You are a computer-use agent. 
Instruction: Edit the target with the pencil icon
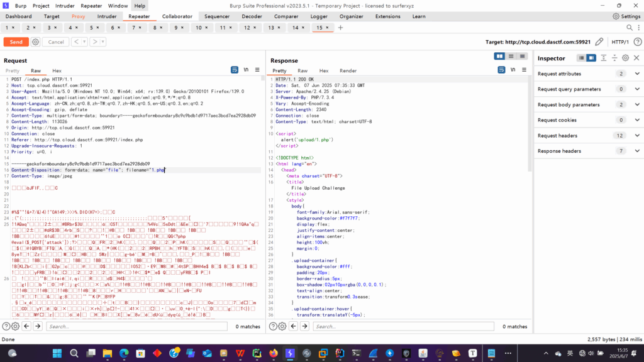599,42
